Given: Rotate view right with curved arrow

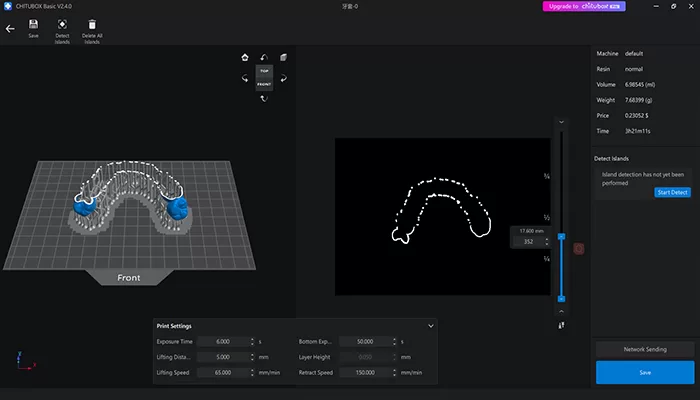Looking at the screenshot, I should tap(283, 78).
